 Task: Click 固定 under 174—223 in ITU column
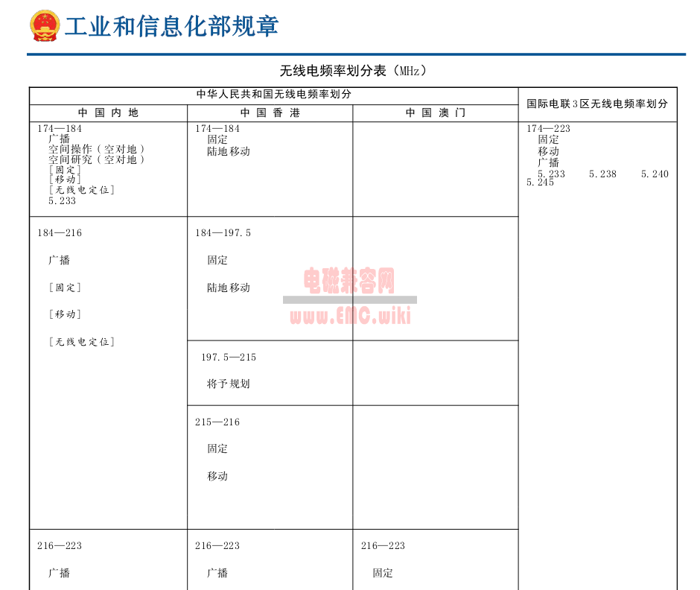pyautogui.click(x=548, y=140)
